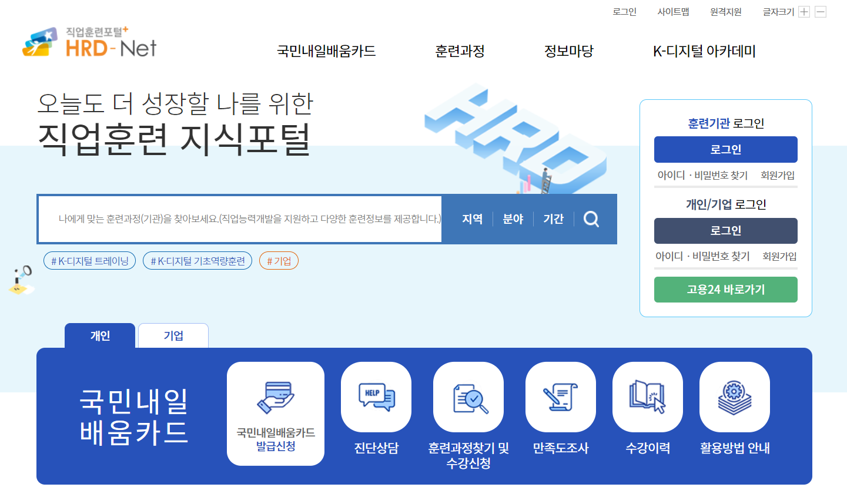Open 만족도조사 survey icon

561,397
